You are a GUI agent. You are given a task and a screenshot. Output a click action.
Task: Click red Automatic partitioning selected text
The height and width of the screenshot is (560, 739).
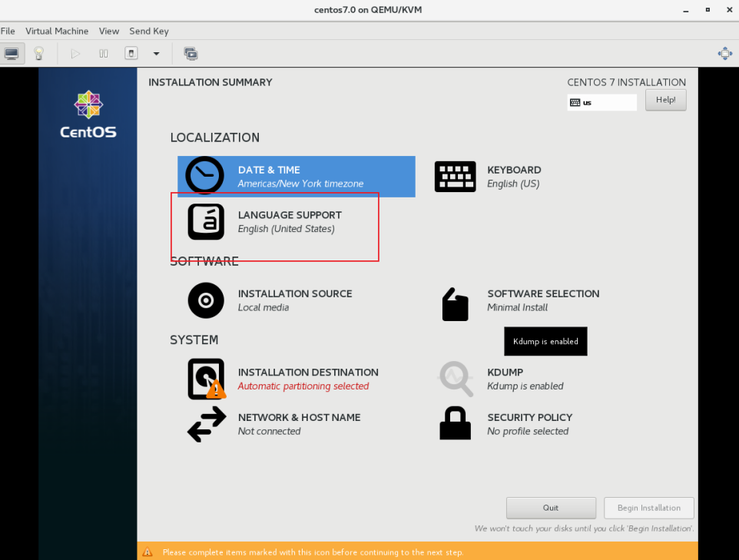point(303,386)
